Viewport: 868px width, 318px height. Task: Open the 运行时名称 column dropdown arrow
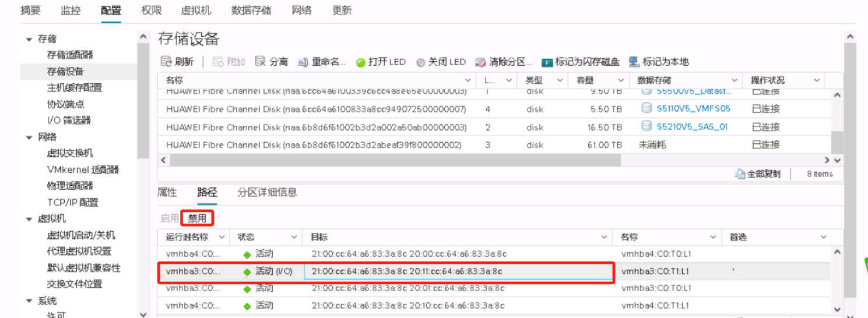click(222, 237)
